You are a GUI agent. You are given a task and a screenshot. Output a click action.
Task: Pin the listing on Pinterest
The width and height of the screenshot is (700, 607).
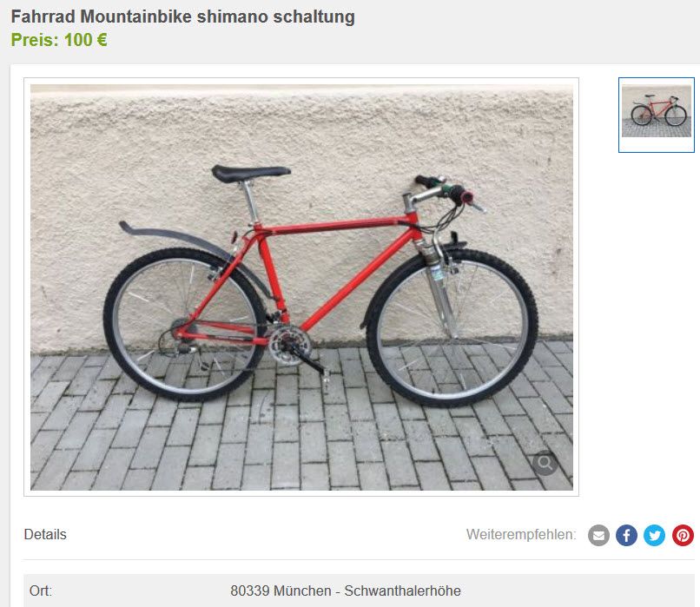(683, 535)
